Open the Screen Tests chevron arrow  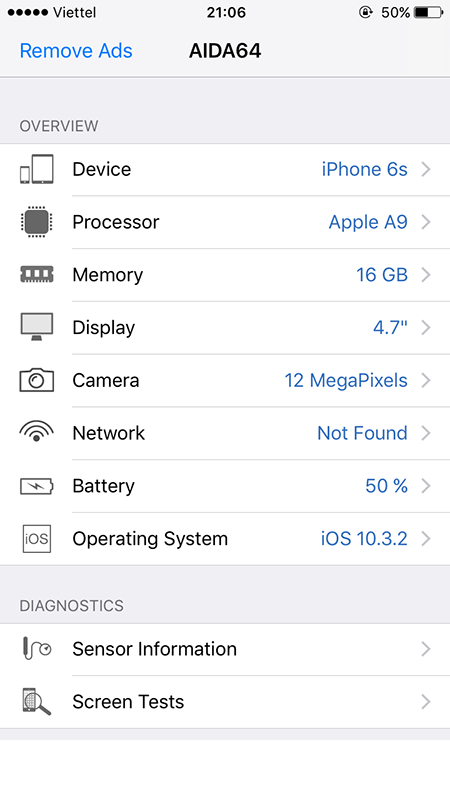point(427,702)
